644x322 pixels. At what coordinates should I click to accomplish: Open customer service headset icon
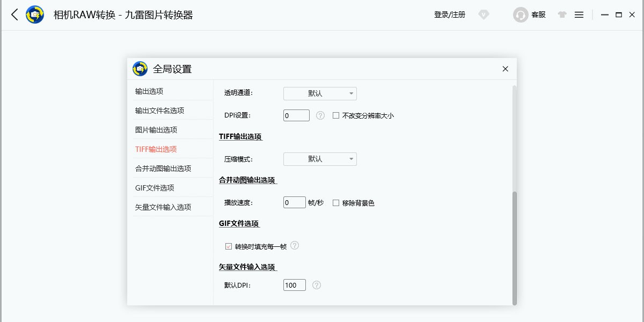tap(520, 15)
